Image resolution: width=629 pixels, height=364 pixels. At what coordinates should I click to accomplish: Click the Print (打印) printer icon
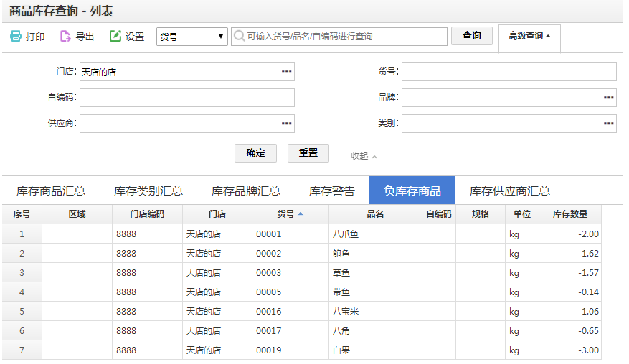[x=16, y=37]
